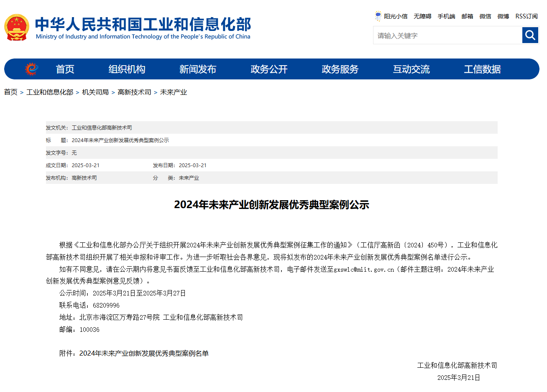The width and height of the screenshot is (547, 392).
Task: Click the search magnifier icon
Action: pyautogui.click(x=530, y=35)
